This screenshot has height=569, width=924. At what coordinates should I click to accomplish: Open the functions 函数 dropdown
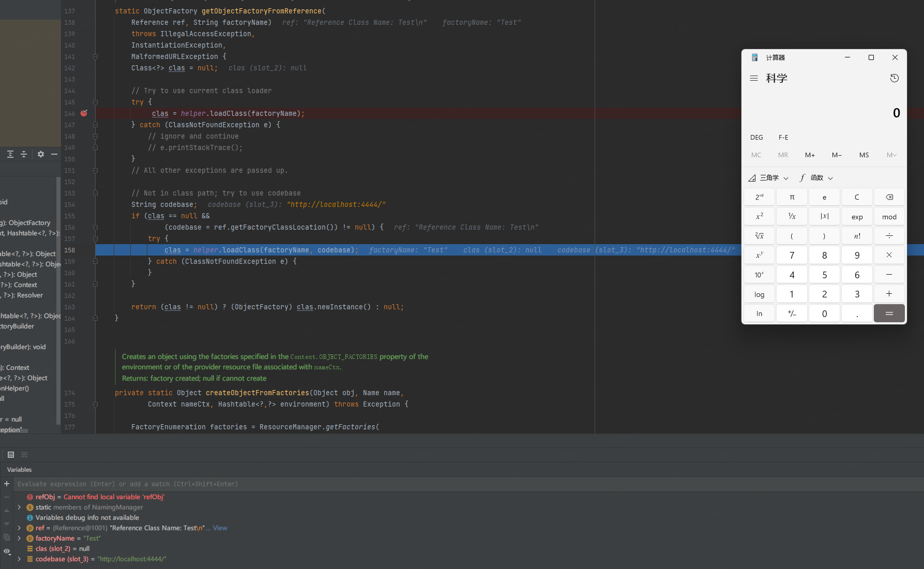[816, 178]
